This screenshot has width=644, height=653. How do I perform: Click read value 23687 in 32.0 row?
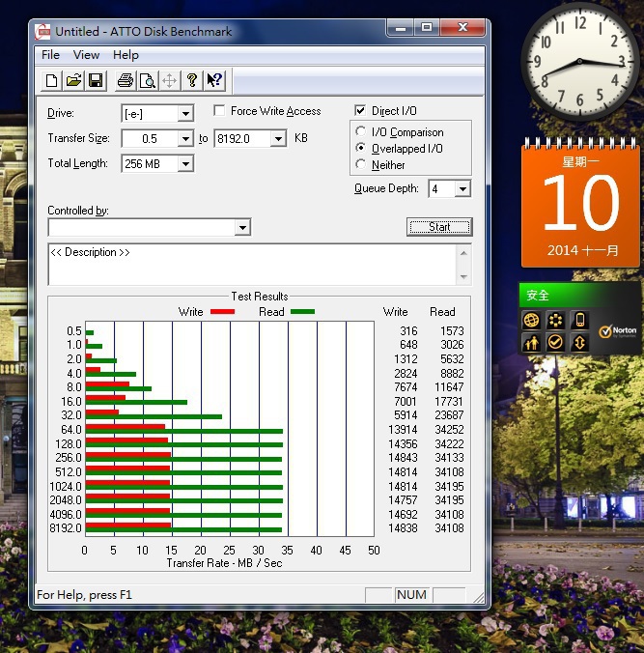click(449, 415)
